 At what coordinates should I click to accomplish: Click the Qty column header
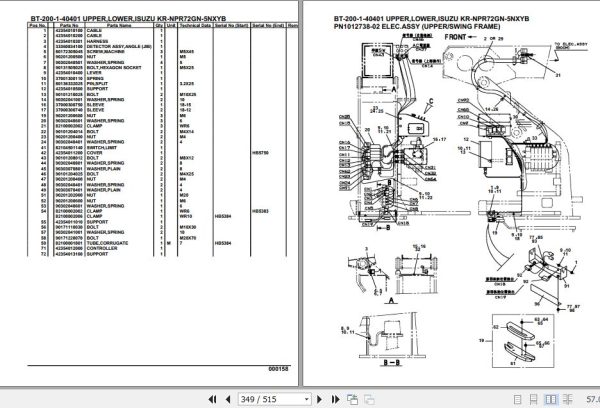(159, 25)
